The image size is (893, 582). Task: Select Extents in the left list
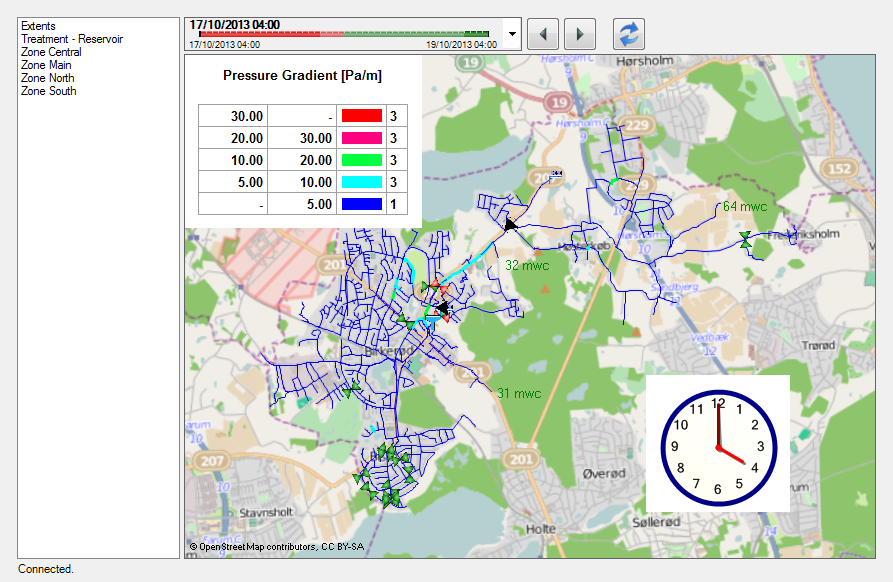39,26
